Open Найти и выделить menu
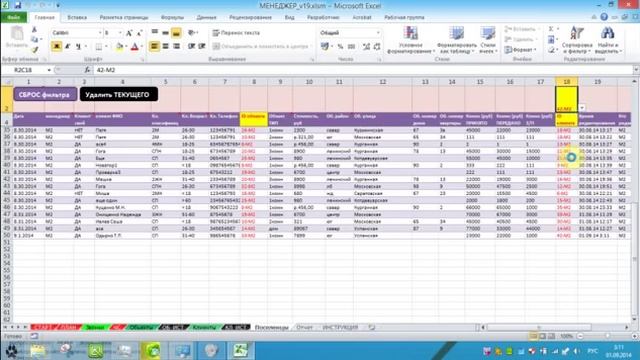The image size is (640, 360). pyautogui.click(x=609, y=40)
